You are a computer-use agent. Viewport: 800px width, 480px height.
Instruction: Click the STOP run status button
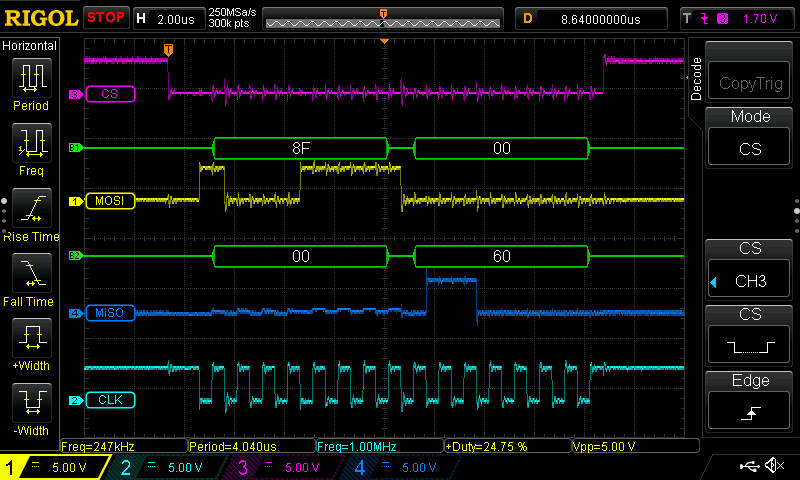click(x=106, y=18)
